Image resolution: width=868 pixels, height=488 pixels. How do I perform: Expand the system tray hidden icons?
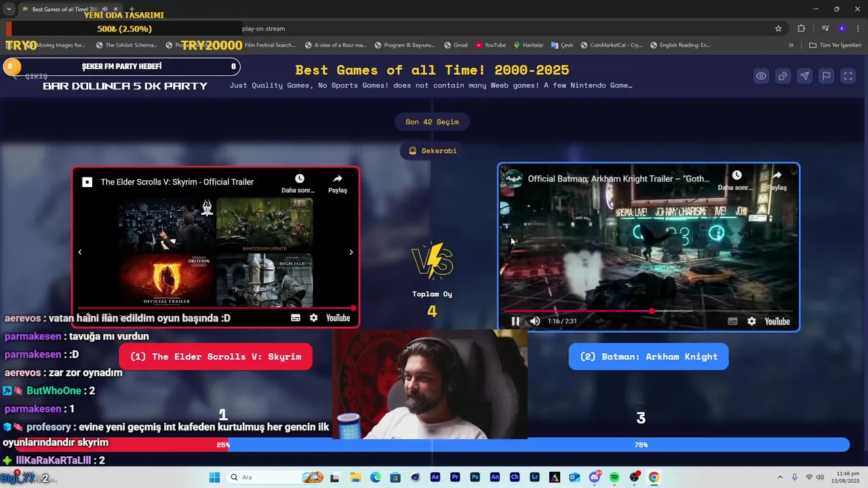(780, 477)
